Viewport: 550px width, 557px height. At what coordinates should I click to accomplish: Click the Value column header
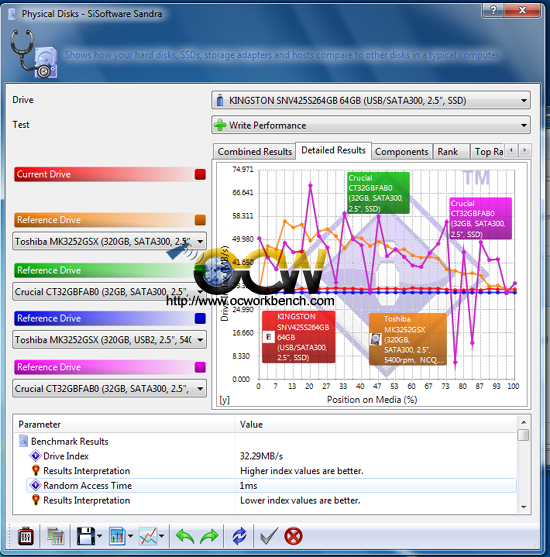pos(376,424)
